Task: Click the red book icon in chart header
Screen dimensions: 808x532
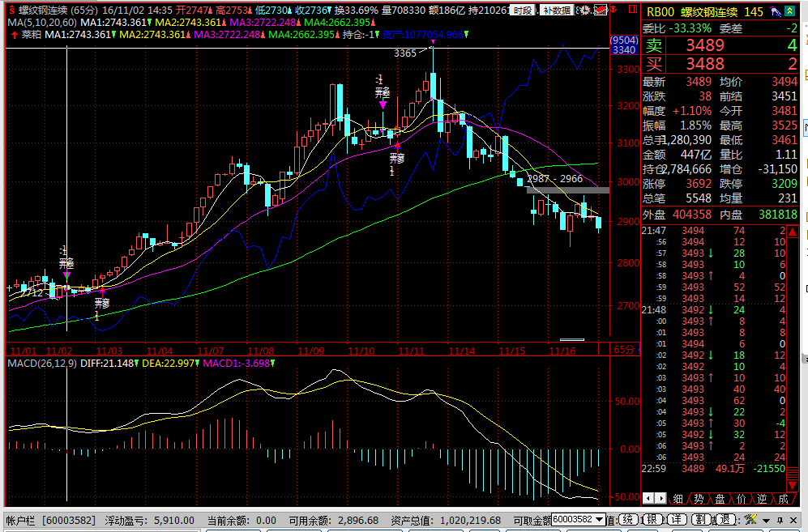Action: tap(600, 10)
